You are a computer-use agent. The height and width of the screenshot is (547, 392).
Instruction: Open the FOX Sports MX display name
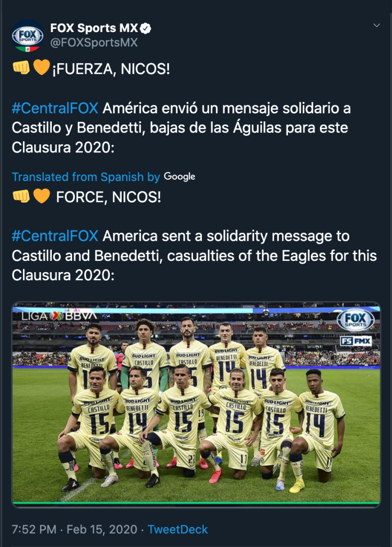pyautogui.click(x=93, y=28)
